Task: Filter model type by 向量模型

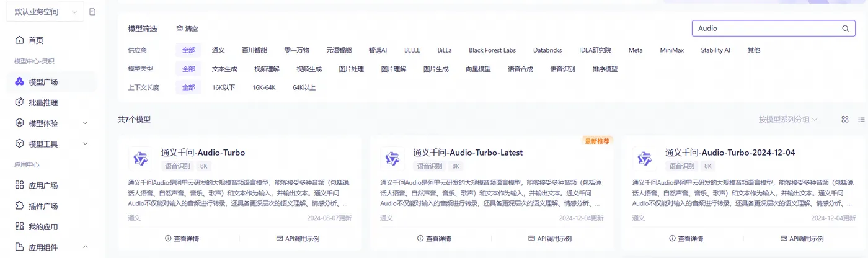Action: [478, 69]
